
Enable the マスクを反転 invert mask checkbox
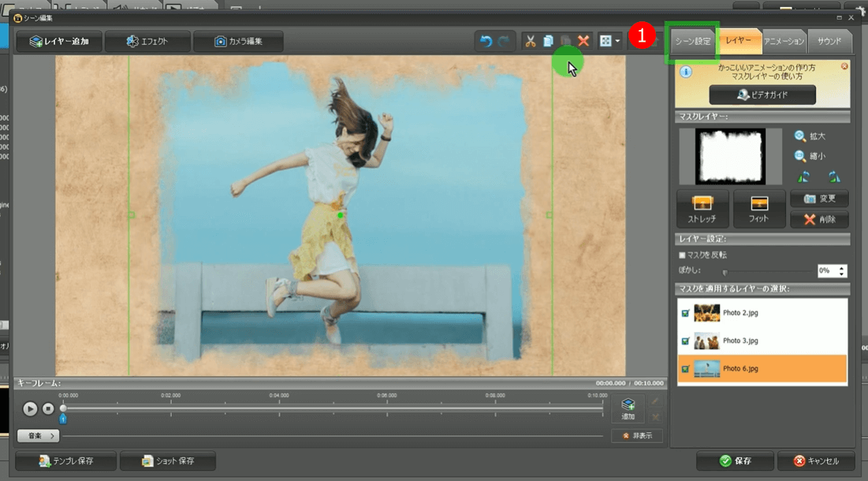pos(683,255)
